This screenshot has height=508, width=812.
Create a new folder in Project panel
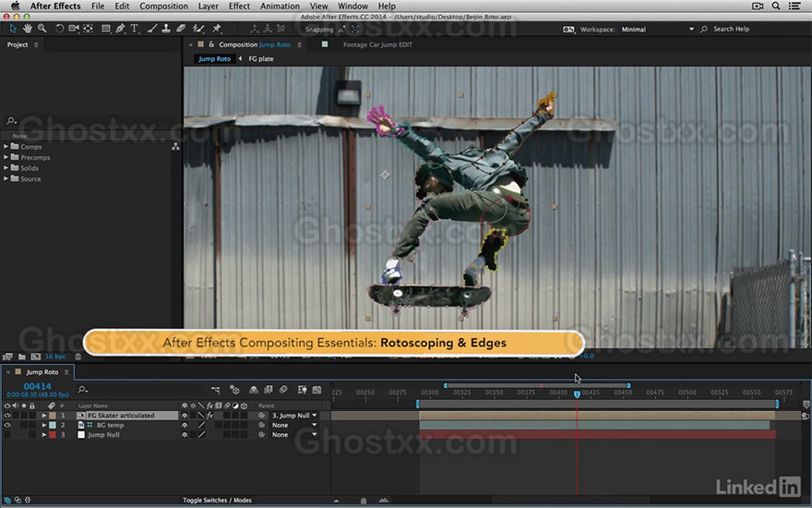pyautogui.click(x=22, y=357)
